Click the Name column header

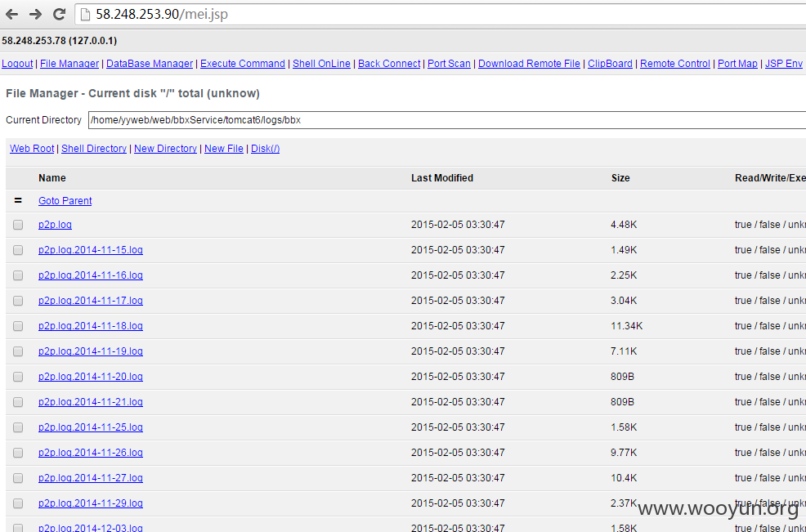click(52, 178)
